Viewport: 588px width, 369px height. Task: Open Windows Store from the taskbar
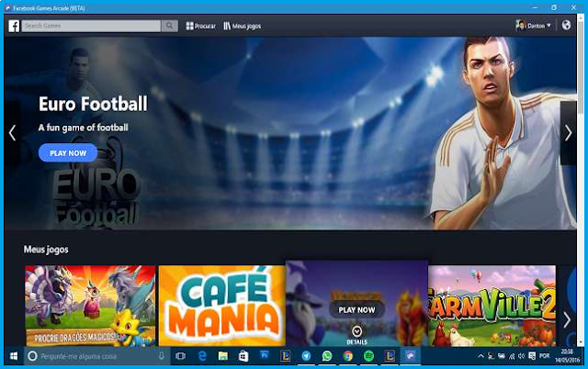[x=243, y=356]
